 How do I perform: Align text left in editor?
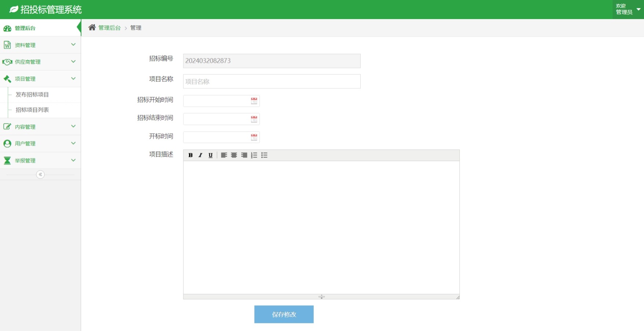[x=224, y=155]
